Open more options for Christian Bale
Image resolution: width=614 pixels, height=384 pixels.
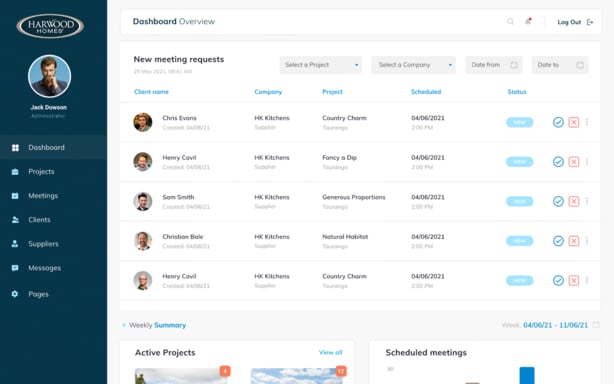pyautogui.click(x=587, y=241)
